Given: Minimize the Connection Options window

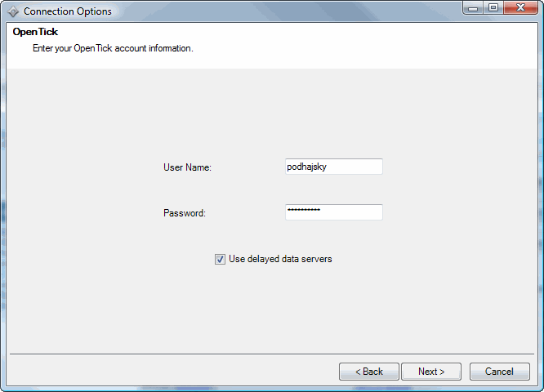Looking at the screenshot, I should [x=473, y=7].
